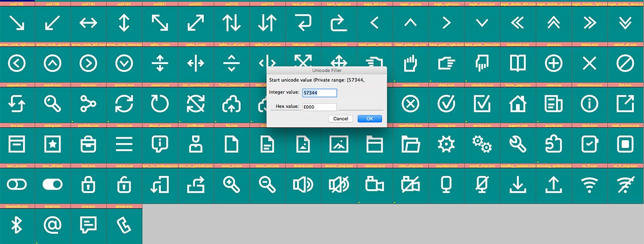644x244 pixels.
Task: Select the bookmark.icon open book glyph
Action: tap(517, 64)
